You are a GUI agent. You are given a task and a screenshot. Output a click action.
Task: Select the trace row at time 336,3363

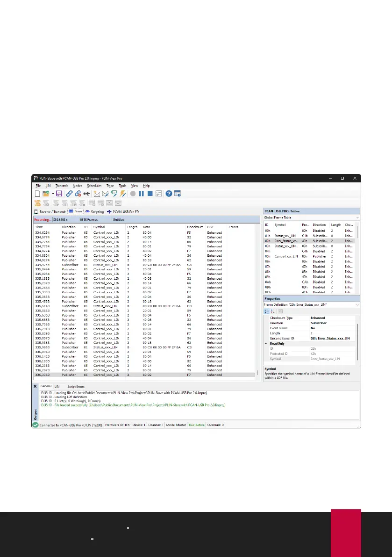(144, 375)
